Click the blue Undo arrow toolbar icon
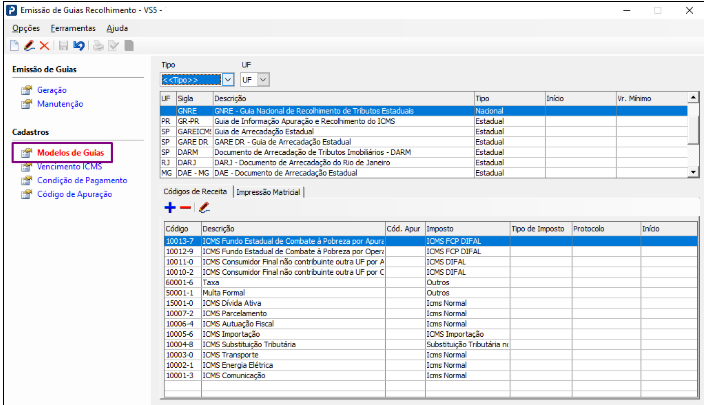 click(79, 46)
